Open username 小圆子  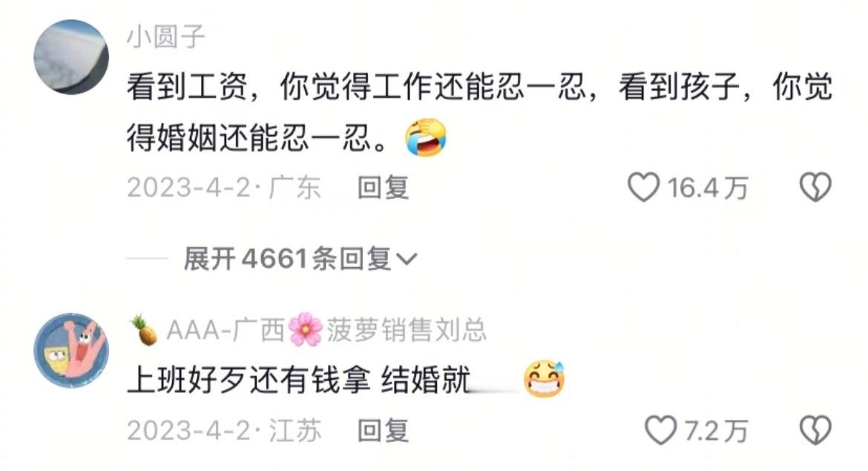(x=166, y=37)
